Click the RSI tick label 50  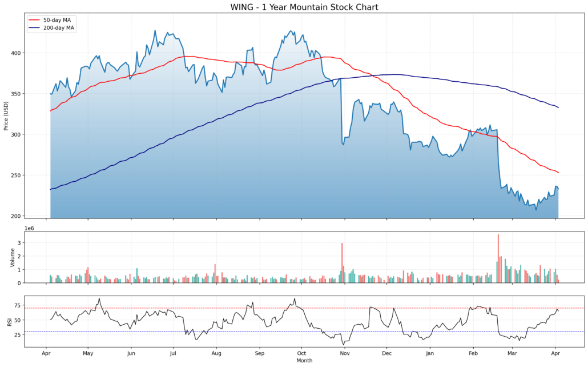[18, 320]
